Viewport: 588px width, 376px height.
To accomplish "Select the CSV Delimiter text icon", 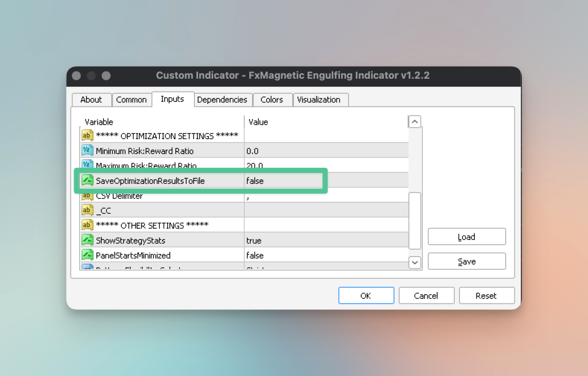I will click(x=86, y=195).
